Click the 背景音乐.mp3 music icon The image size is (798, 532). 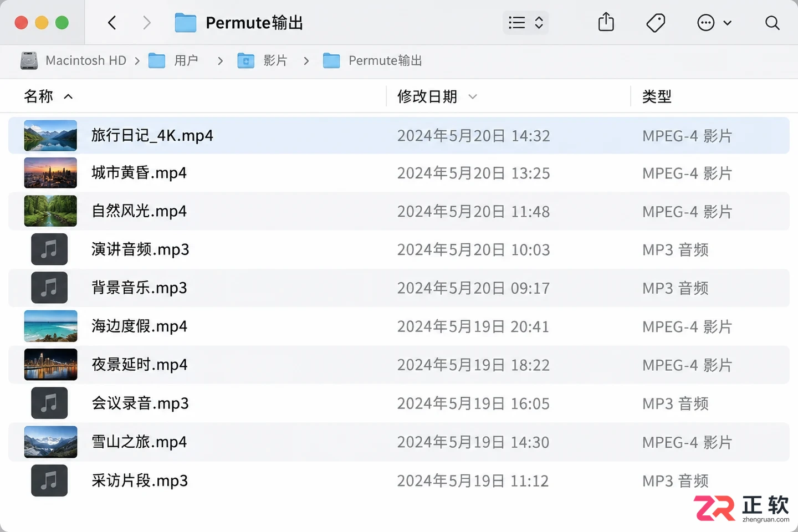tap(49, 288)
